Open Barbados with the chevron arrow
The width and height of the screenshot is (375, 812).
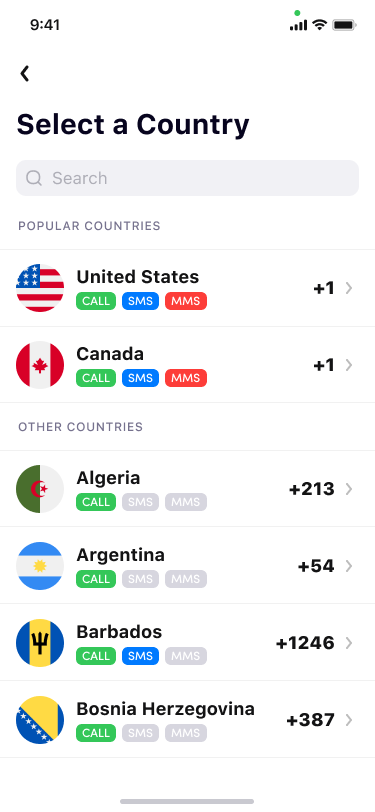coord(349,643)
